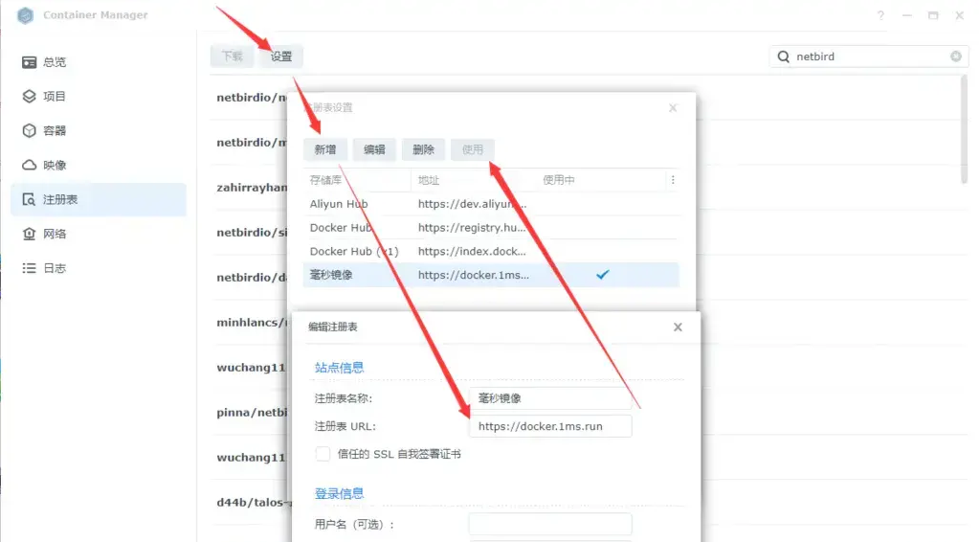Click the help question mark icon

[880, 16]
